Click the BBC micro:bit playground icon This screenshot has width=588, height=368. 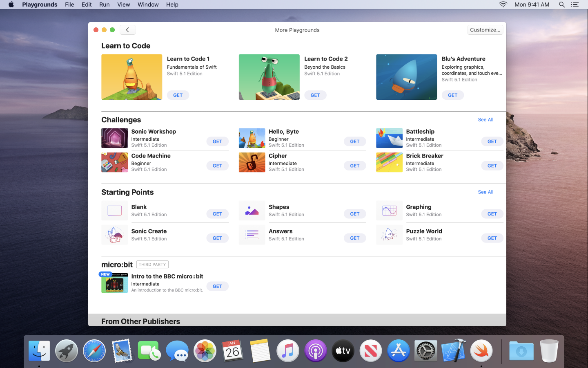click(114, 283)
